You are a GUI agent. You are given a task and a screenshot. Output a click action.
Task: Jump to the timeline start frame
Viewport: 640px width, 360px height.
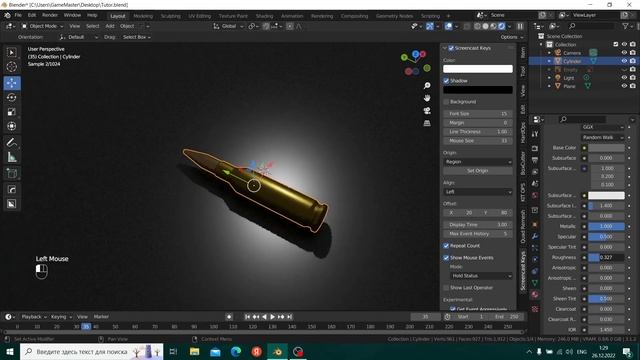pos(247,317)
